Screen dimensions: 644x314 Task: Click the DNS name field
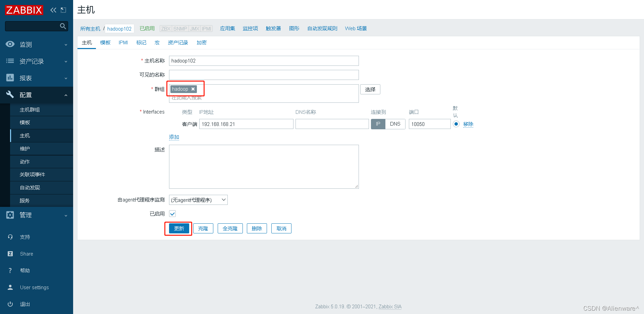point(332,124)
